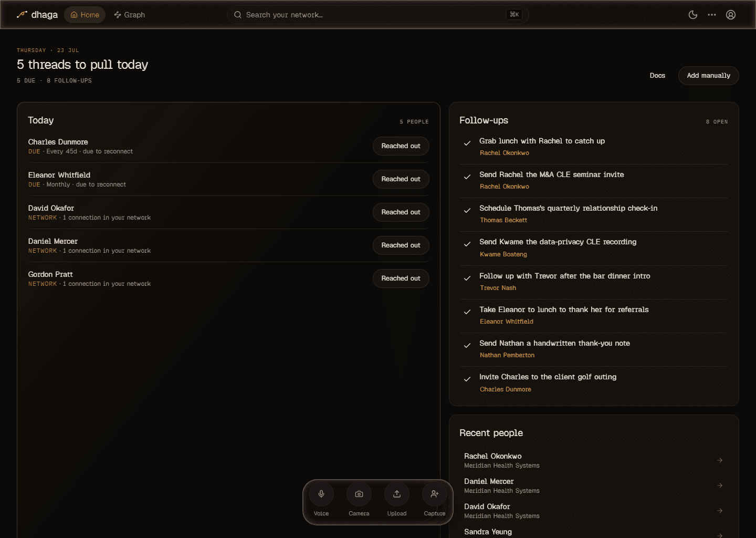Screen dimensions: 756x538
Task: Open Trevor Nash contact link
Action: click(x=498, y=288)
